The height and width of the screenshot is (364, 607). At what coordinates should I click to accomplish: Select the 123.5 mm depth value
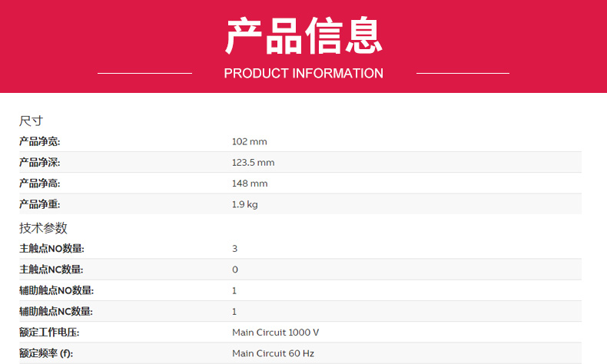click(253, 163)
